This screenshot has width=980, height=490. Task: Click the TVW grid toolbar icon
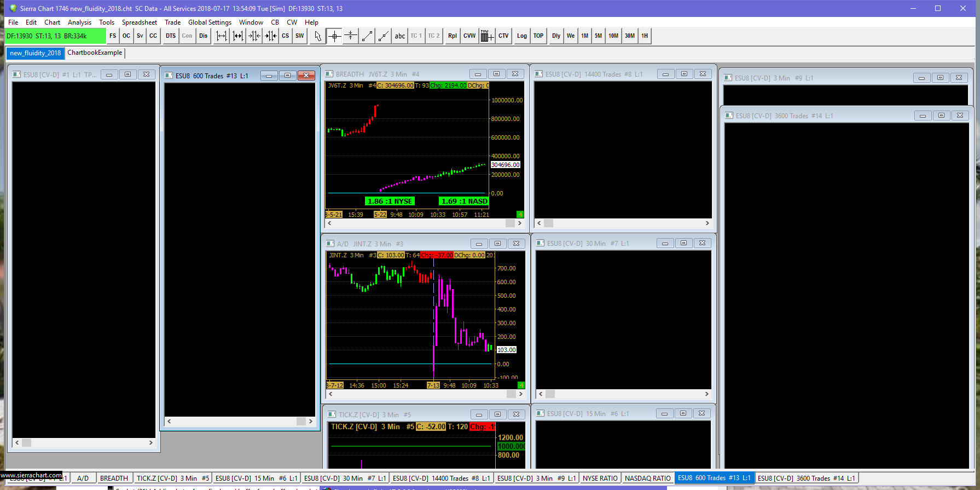click(x=487, y=36)
